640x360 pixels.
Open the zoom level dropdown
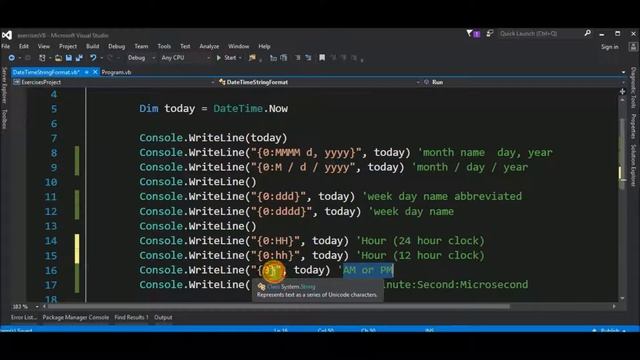click(x=37, y=307)
